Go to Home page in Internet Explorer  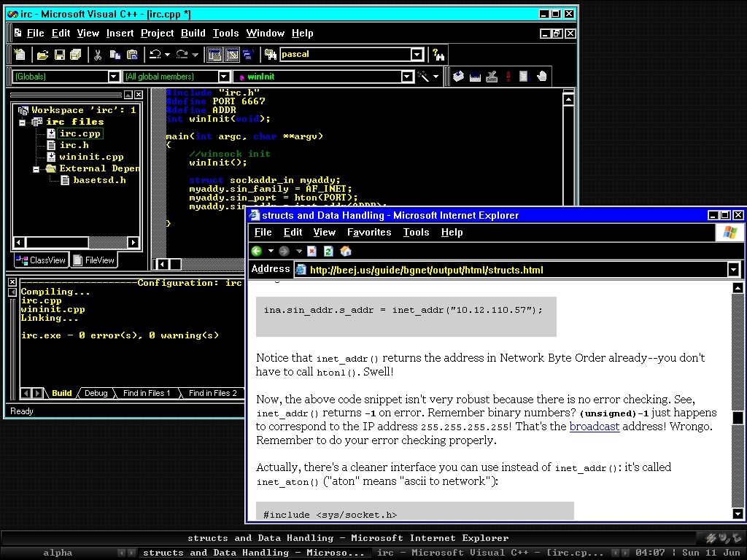(345, 251)
